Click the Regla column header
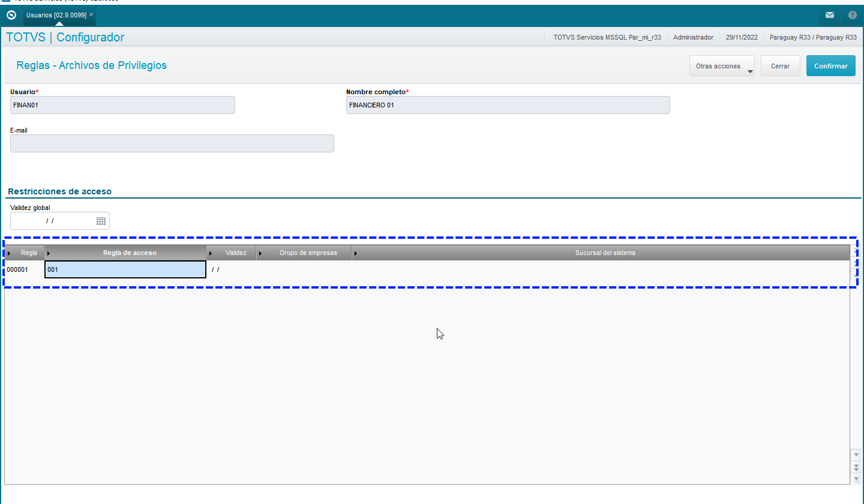 (x=25, y=253)
